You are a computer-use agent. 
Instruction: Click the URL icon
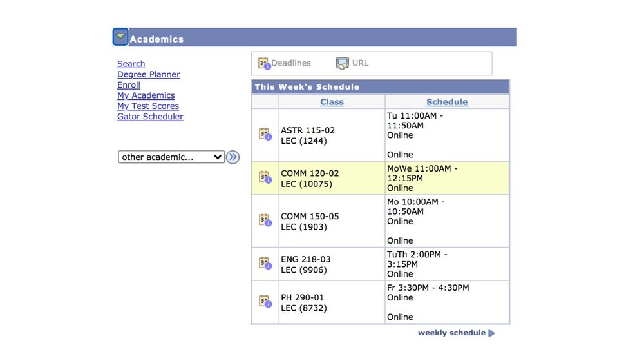[x=343, y=63]
